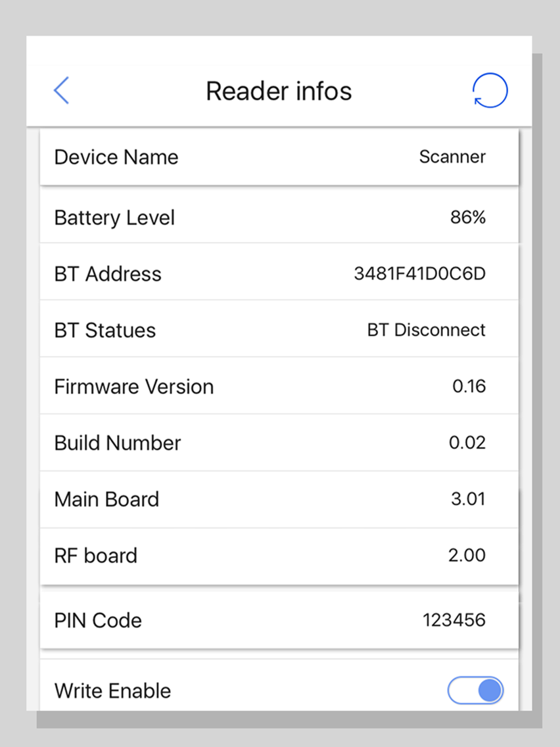Select the Scanner device name value

click(x=452, y=157)
